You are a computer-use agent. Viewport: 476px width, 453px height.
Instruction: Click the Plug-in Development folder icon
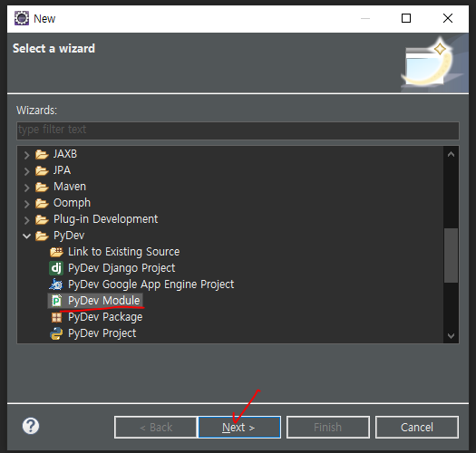42,219
